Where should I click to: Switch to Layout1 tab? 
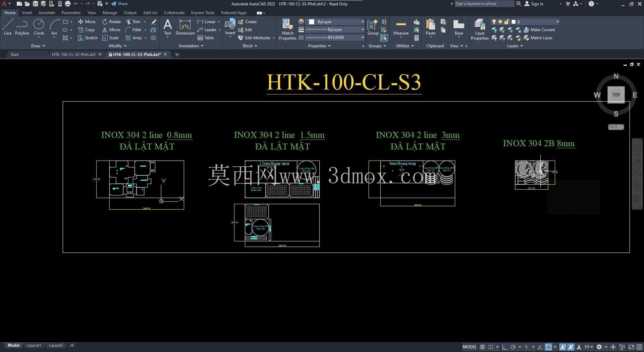click(34, 345)
